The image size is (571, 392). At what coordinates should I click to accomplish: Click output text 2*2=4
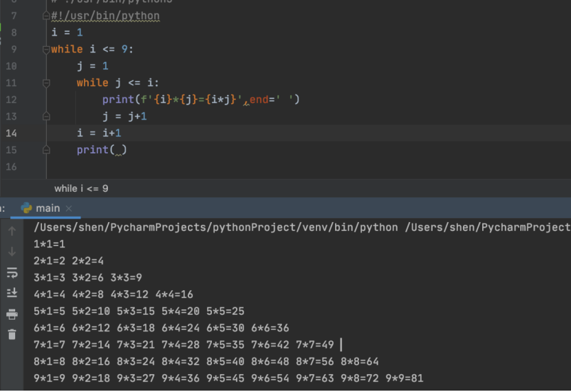click(88, 261)
